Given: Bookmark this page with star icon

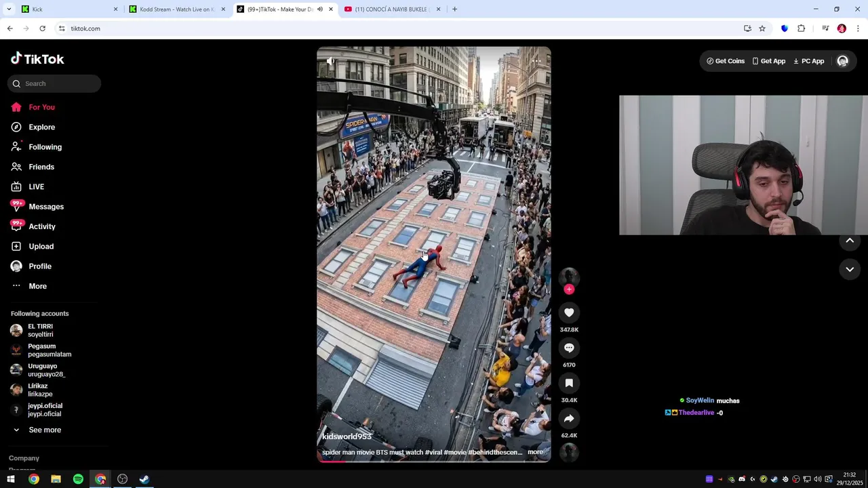Looking at the screenshot, I should click(762, 28).
